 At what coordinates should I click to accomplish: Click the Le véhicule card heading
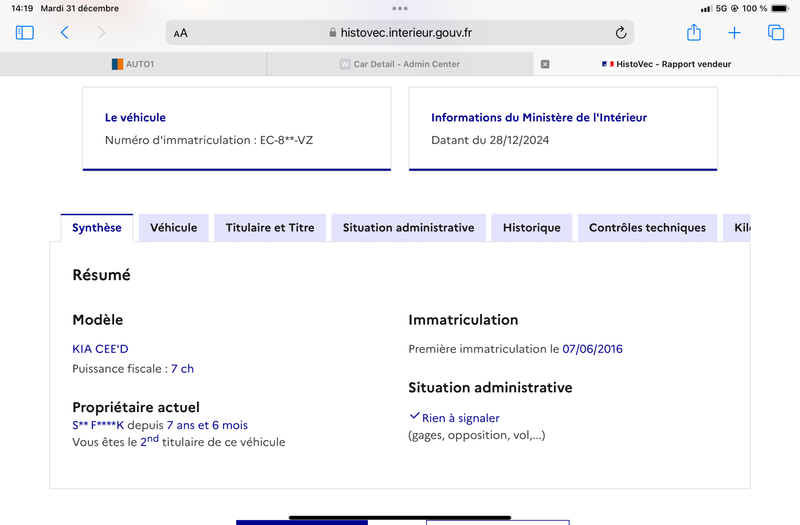(x=135, y=117)
